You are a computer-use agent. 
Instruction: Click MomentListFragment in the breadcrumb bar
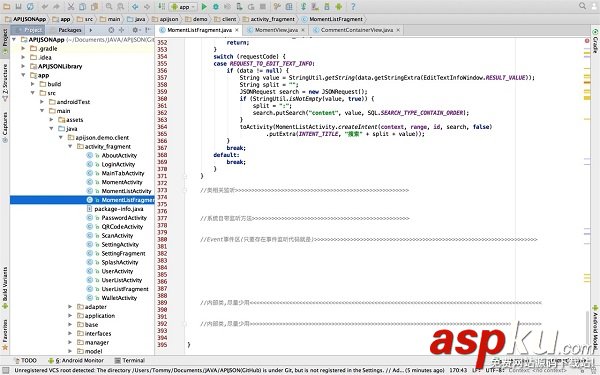click(x=332, y=19)
